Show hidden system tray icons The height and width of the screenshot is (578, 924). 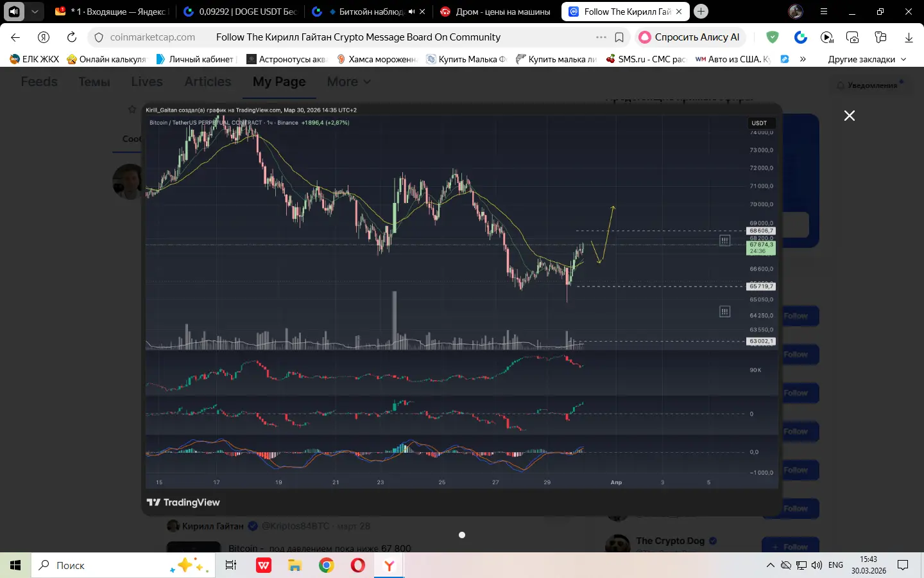coord(770,565)
